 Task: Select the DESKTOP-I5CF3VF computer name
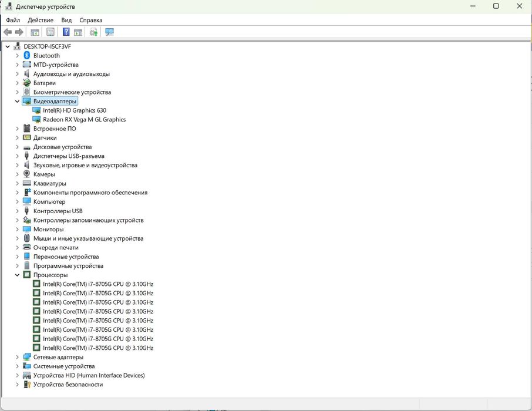point(47,46)
